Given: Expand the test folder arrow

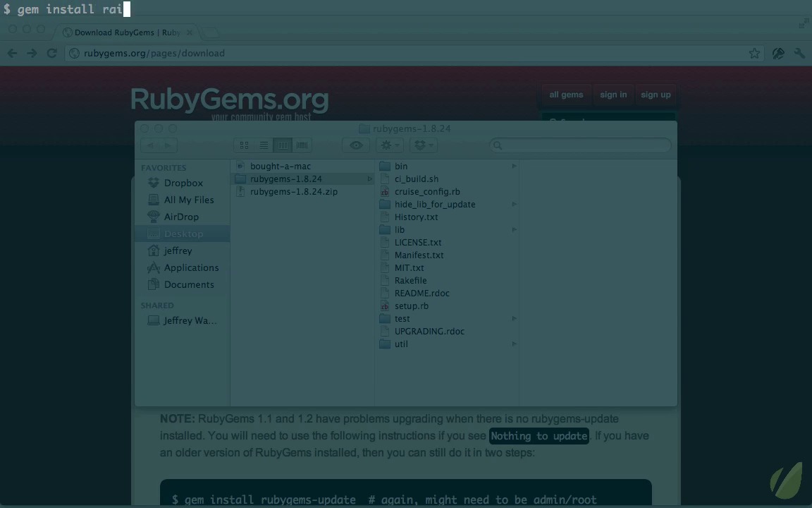Looking at the screenshot, I should (x=514, y=319).
